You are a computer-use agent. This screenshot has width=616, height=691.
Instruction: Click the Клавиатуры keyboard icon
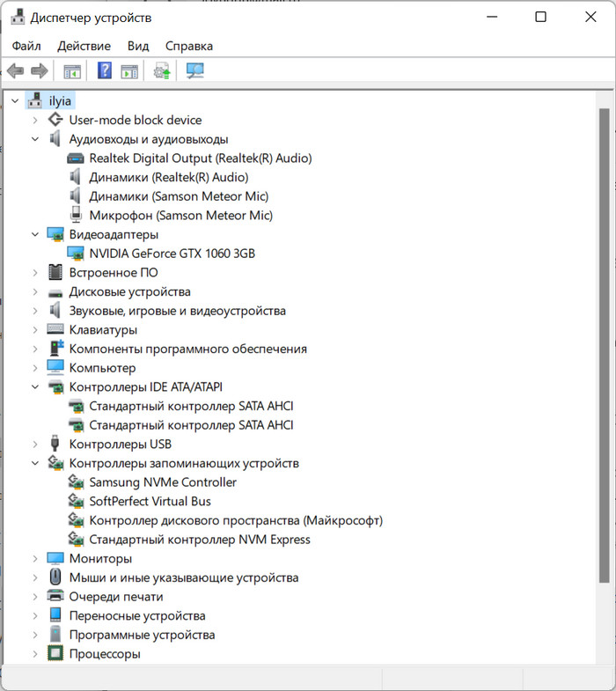(55, 329)
